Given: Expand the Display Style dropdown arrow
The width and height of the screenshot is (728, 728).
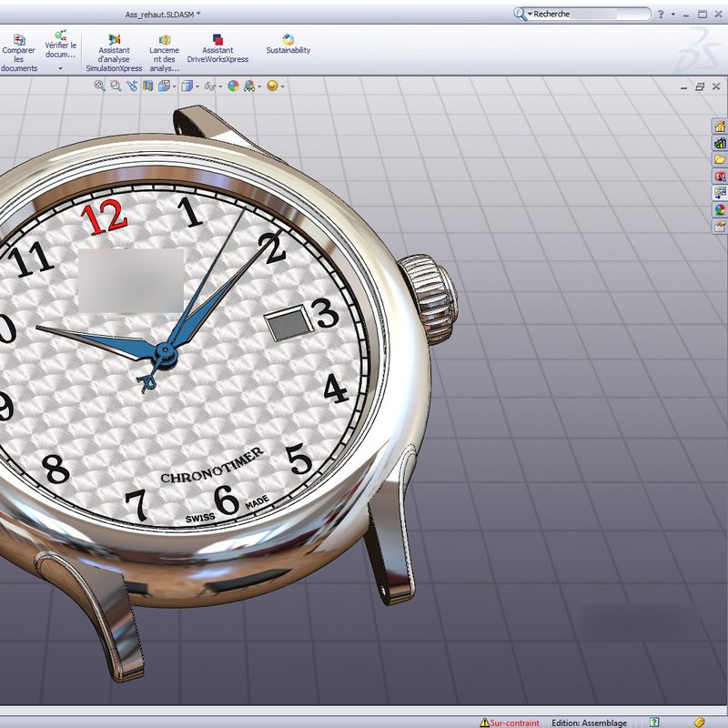Looking at the screenshot, I should (x=197, y=86).
